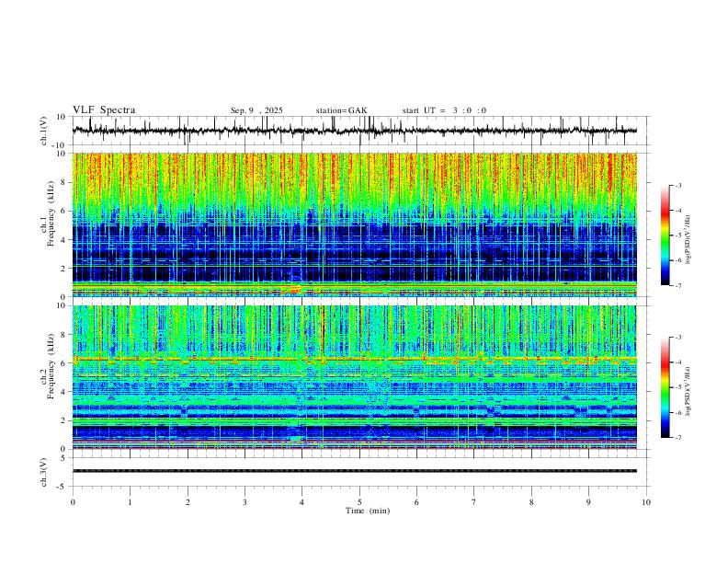Screen dimensions: 728x563
Task: Click the "station=GAK" label
Action: point(341,110)
